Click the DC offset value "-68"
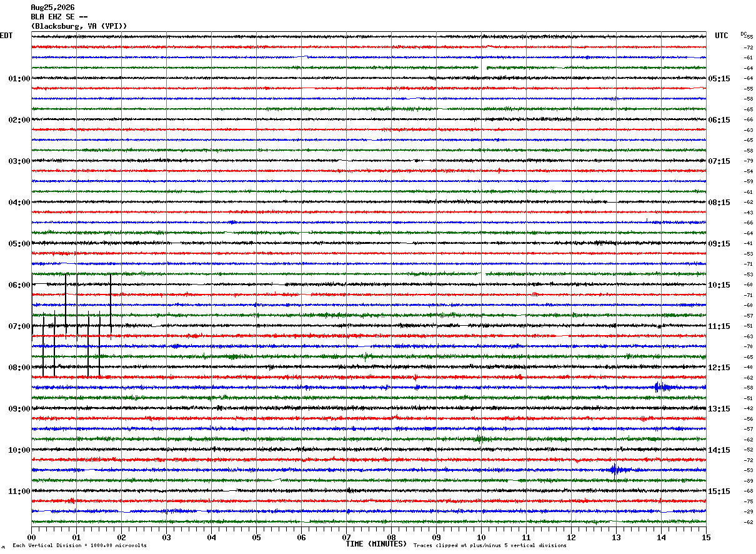Image resolution: width=756 pixels, height=554 pixels. tap(749, 491)
